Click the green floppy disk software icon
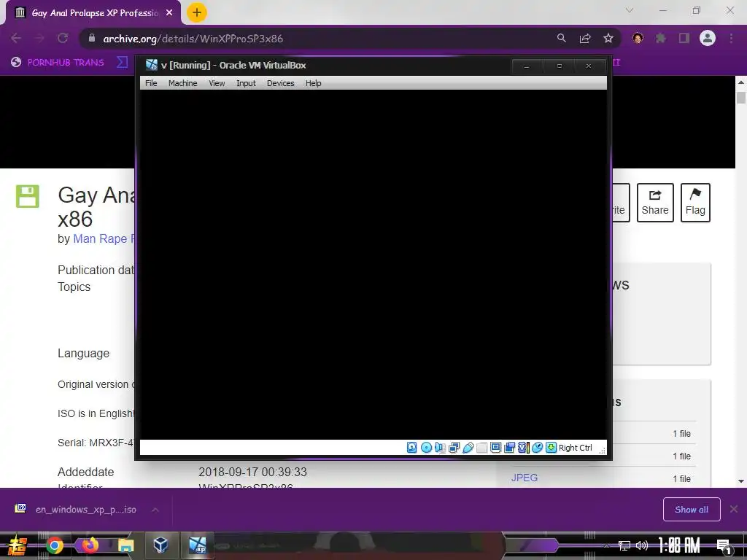The image size is (747, 560). [28, 196]
